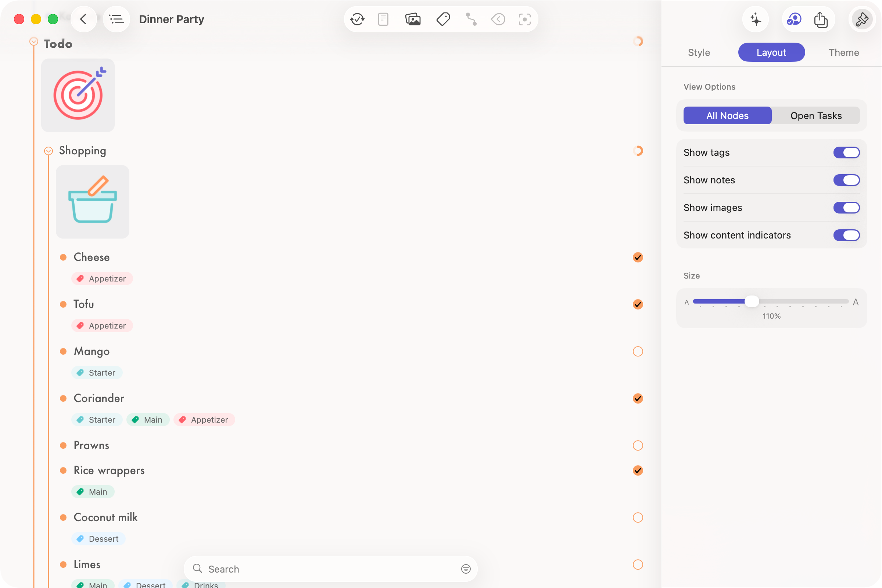Turn off Show notes
Image resolution: width=882 pixels, height=588 pixels.
coord(846,180)
